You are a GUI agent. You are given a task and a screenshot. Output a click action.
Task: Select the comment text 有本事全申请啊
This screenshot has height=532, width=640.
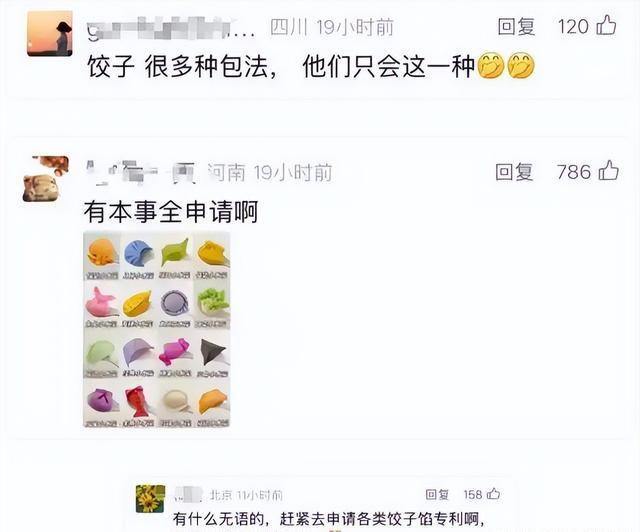171,212
